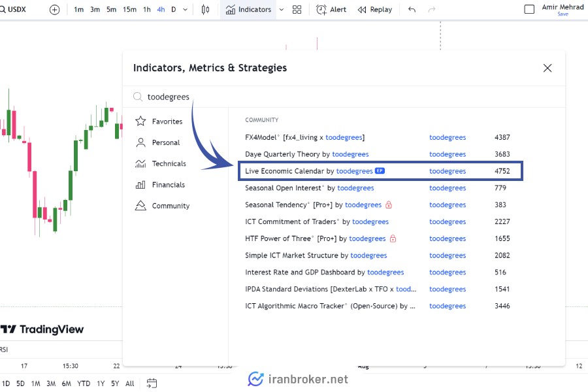Click the magnifier search icon in dialog

(138, 97)
